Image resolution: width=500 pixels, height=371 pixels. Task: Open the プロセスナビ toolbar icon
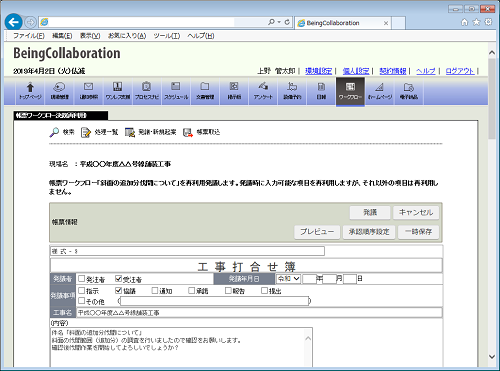(x=146, y=91)
